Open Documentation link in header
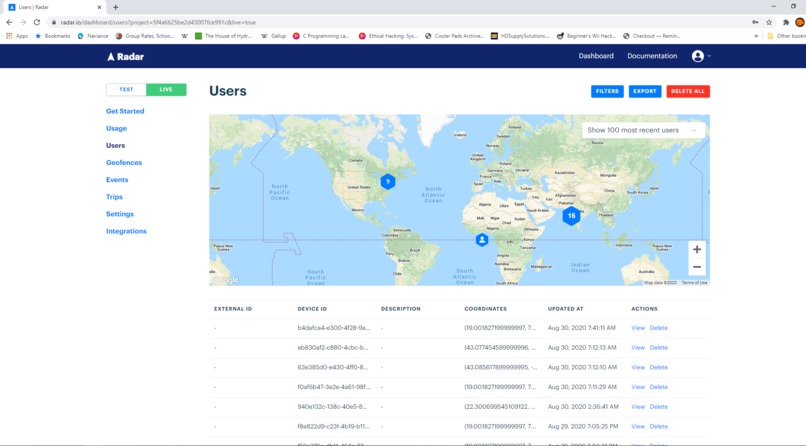806x446 pixels. point(652,56)
